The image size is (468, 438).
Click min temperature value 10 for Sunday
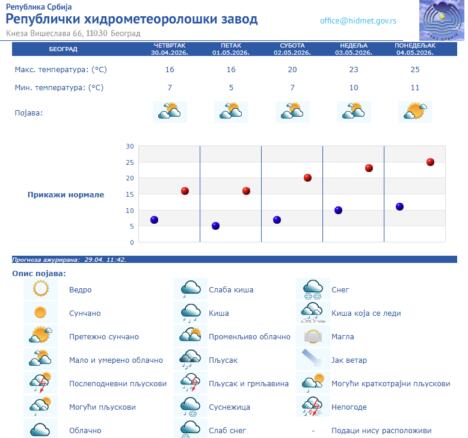tap(354, 87)
